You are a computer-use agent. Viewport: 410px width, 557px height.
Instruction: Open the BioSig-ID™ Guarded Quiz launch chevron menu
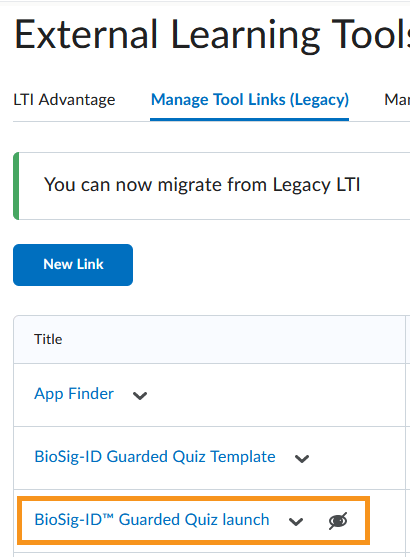pos(296,521)
